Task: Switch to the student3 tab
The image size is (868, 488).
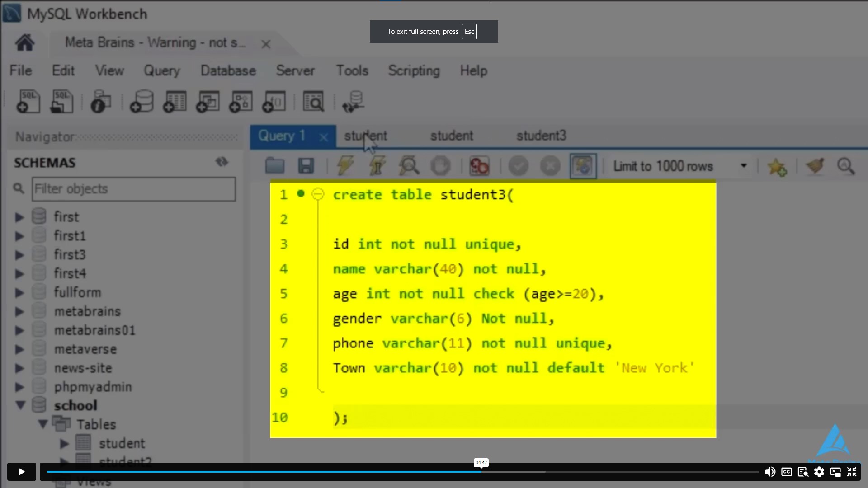Action: tap(541, 136)
